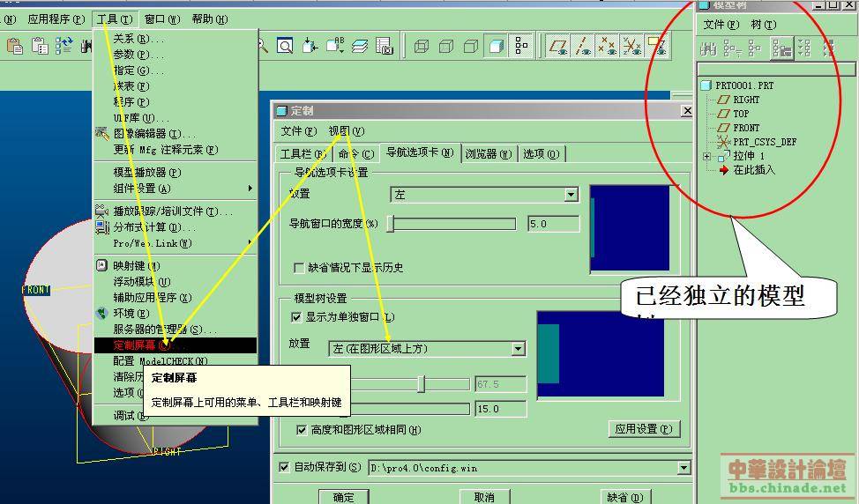Click the navigation window width slider handle

[x=391, y=224]
